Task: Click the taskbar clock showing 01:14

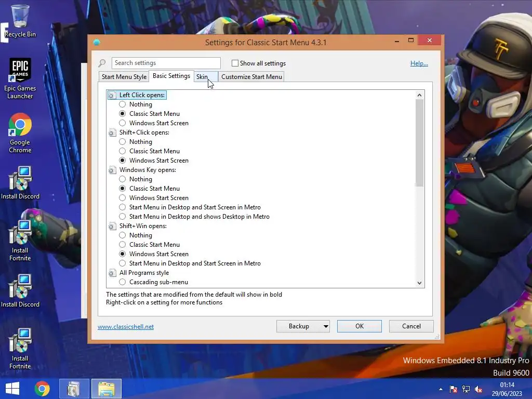Action: tap(507, 385)
